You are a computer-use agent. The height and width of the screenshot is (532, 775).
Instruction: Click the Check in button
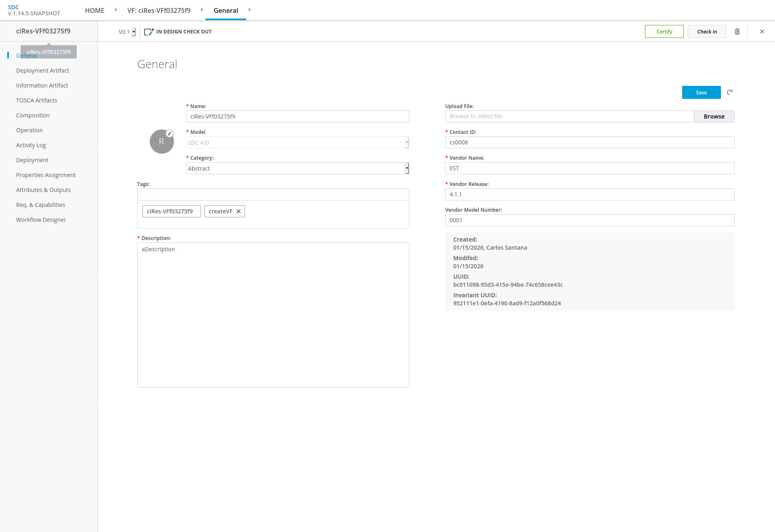pos(707,31)
